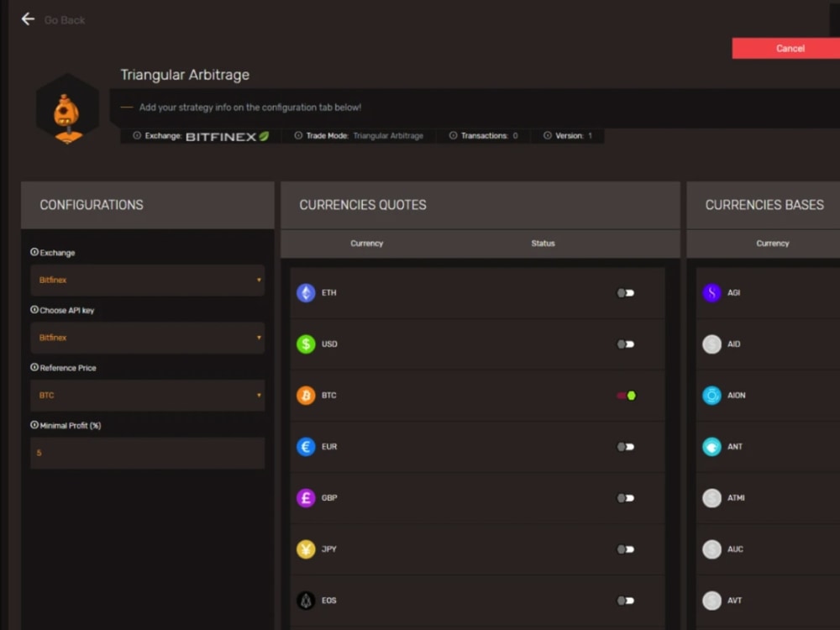
Task: Enable the EUR quote toggle
Action: [626, 447]
